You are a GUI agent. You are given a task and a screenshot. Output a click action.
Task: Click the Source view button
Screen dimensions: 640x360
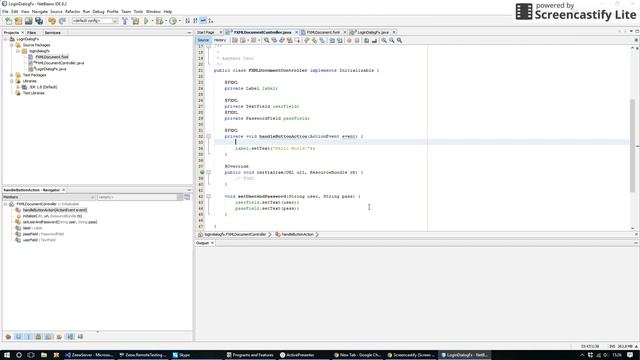[x=203, y=40]
